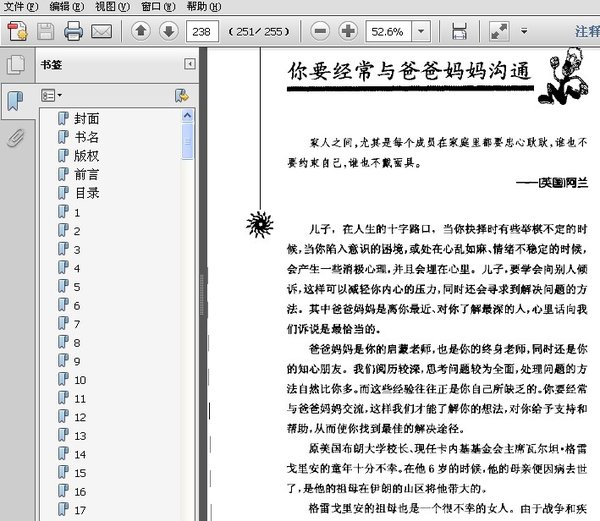This screenshot has width=600, height=521.
Task: Open the attachments paperclip panel
Action: click(15, 138)
